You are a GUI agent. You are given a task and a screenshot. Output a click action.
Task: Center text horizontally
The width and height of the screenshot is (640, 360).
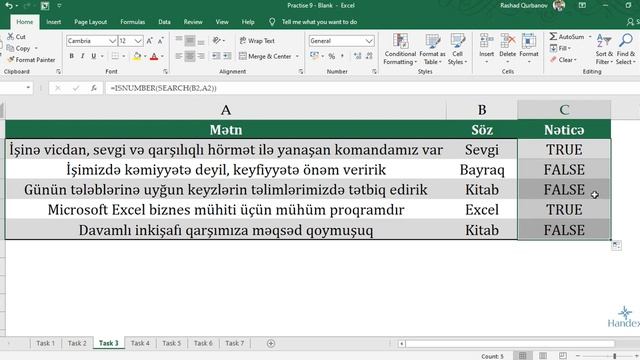(190, 56)
